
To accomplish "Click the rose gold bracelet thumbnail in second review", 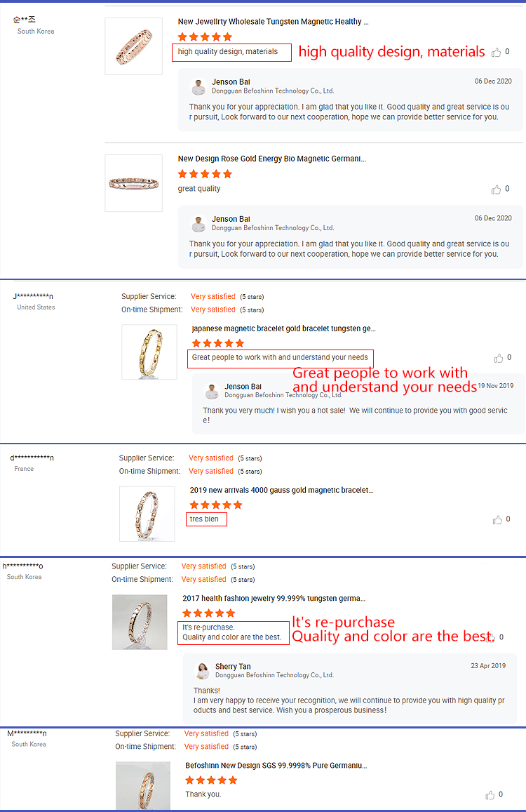I will coord(133,182).
